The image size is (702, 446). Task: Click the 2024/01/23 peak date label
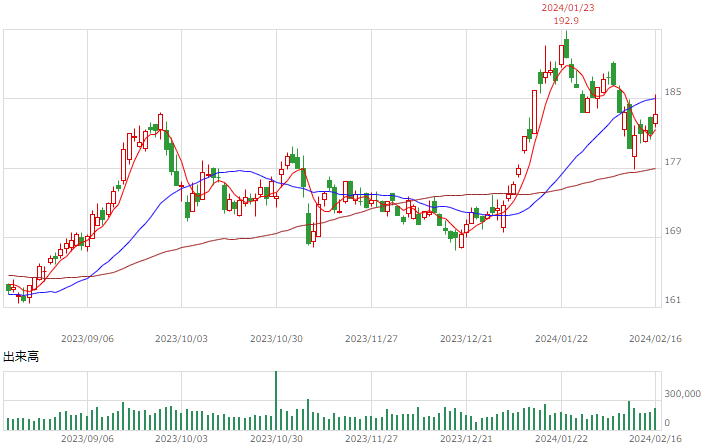tap(568, 8)
